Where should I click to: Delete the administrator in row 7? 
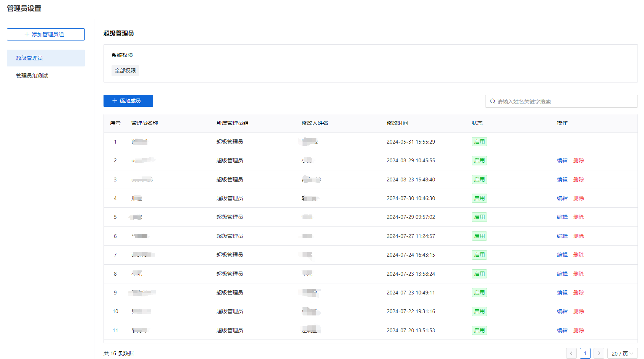[x=578, y=255]
